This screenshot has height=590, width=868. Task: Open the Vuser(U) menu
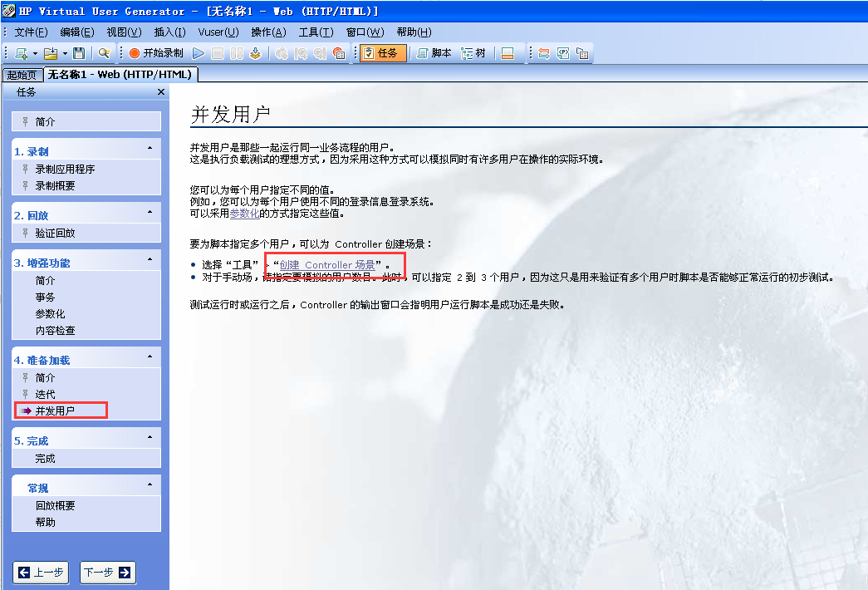click(x=218, y=32)
